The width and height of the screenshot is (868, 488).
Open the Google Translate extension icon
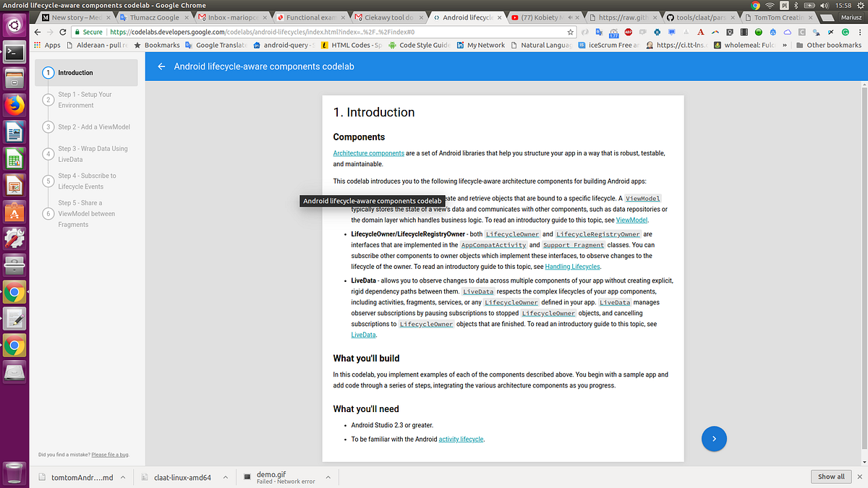coord(599,33)
